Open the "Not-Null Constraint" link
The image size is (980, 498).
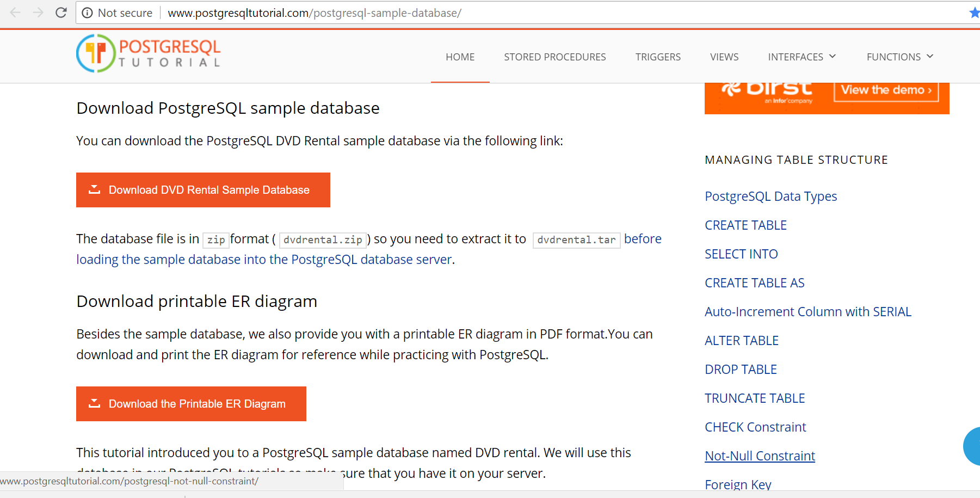pyautogui.click(x=760, y=456)
